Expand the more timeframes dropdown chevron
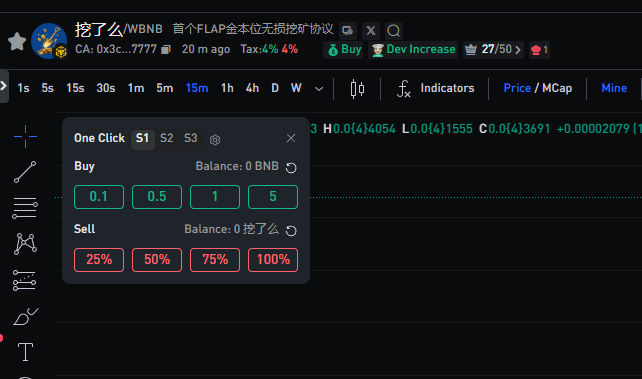 (319, 89)
